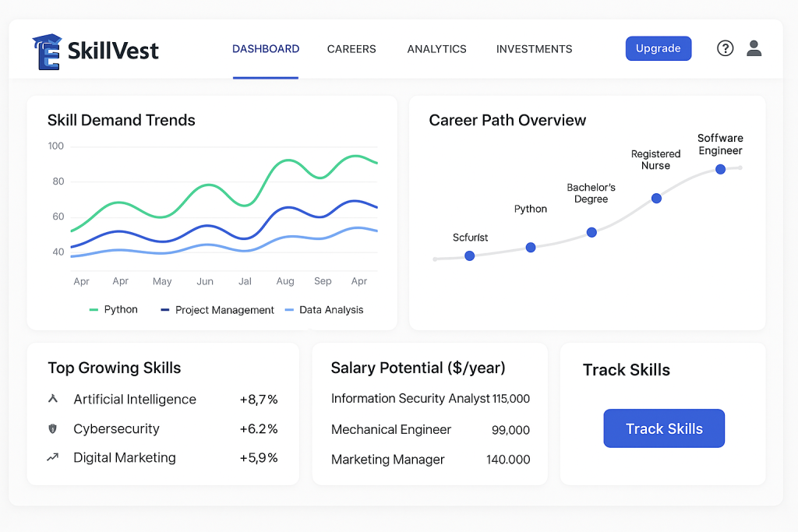
Task: Click the Cybersecurity shield icon
Action: point(53,428)
